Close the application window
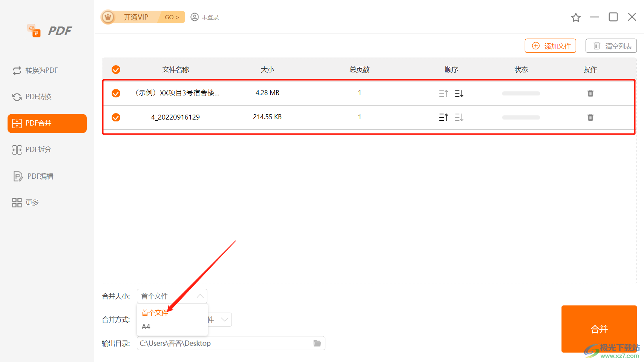Image resolution: width=644 pixels, height=362 pixels. [x=632, y=17]
